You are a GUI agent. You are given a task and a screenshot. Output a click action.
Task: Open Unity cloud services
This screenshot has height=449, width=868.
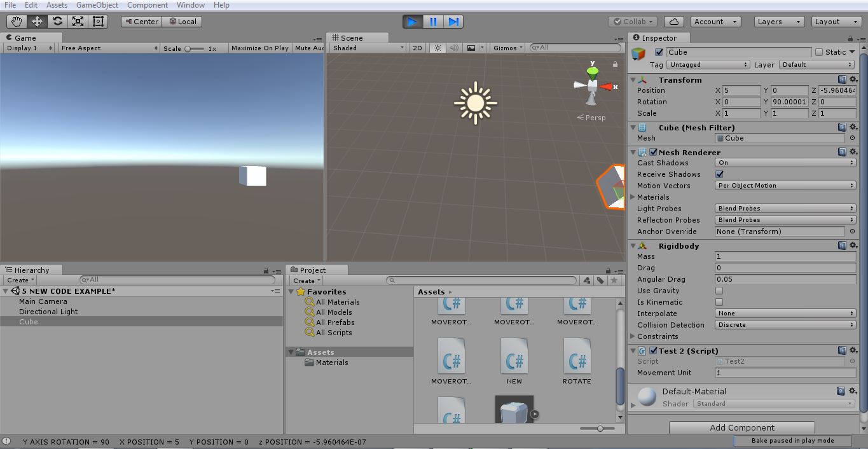[673, 21]
